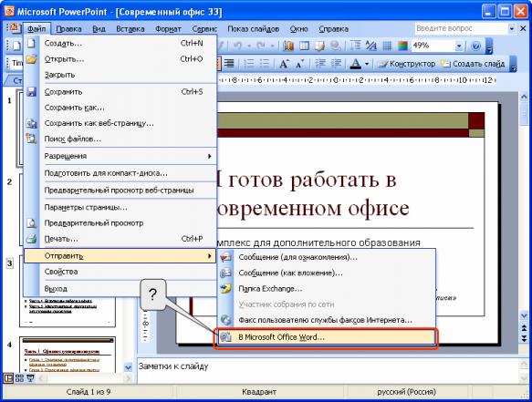This screenshot has height=402, width=532.
Task: Open the Undo history dropdown arrow
Action: [x=249, y=46]
